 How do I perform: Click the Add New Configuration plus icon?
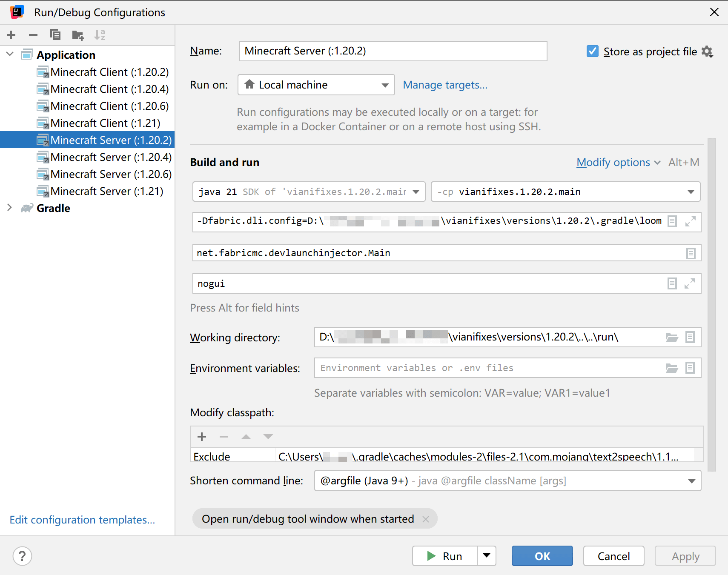click(11, 35)
